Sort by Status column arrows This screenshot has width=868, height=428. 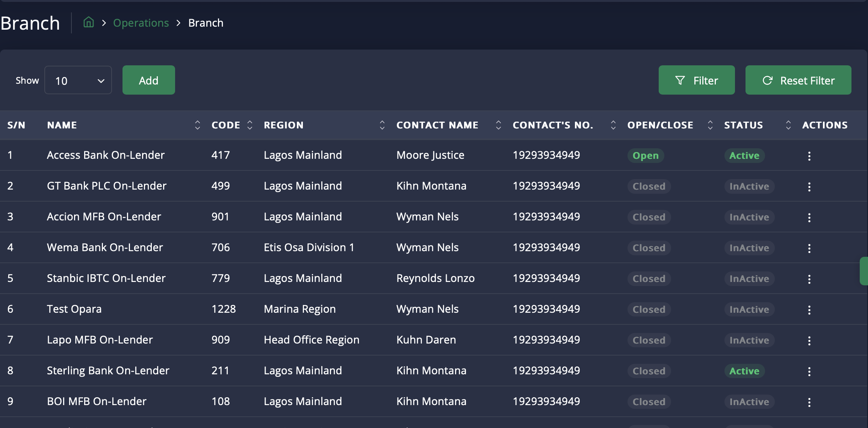(788, 125)
